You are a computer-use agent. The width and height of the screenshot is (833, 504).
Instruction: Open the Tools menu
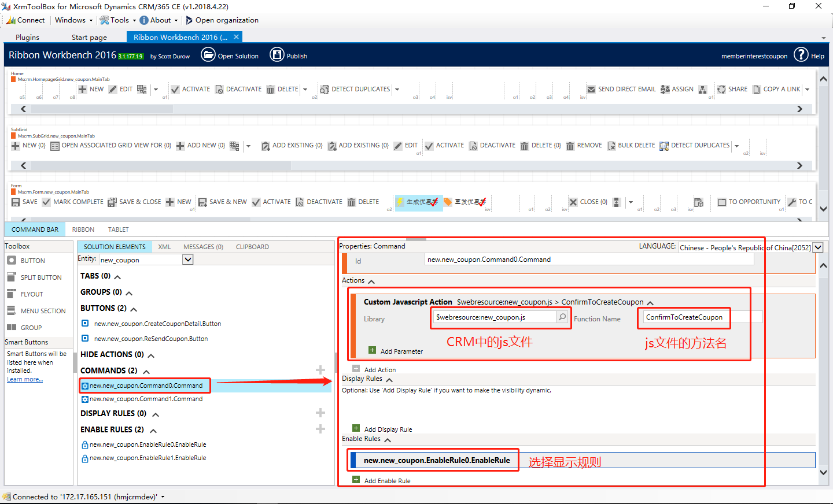pyautogui.click(x=118, y=20)
